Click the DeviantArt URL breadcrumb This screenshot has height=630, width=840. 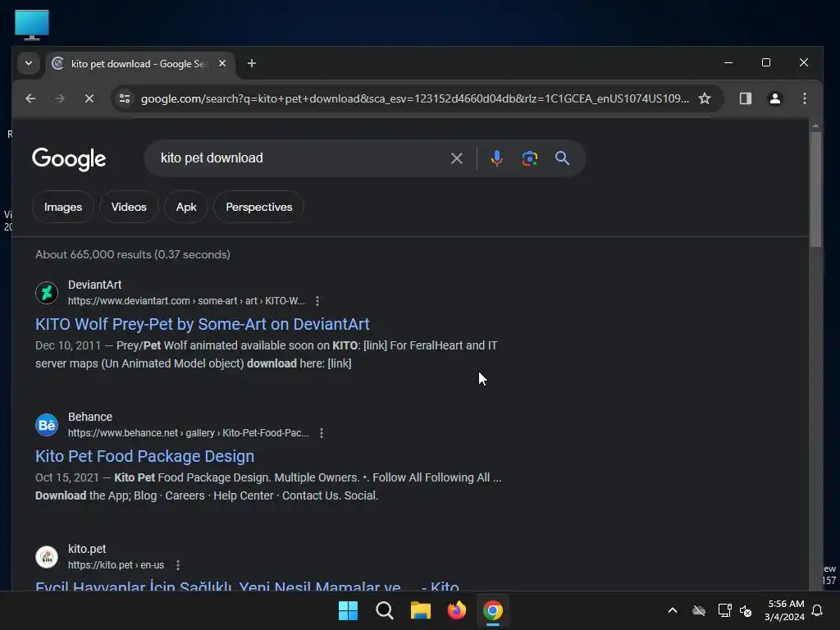click(x=186, y=301)
